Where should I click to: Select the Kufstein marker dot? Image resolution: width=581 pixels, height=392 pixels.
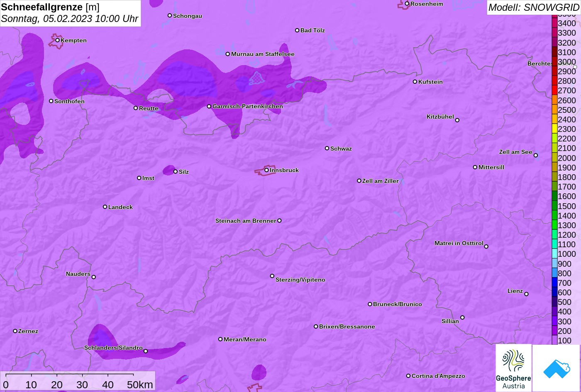pos(415,82)
